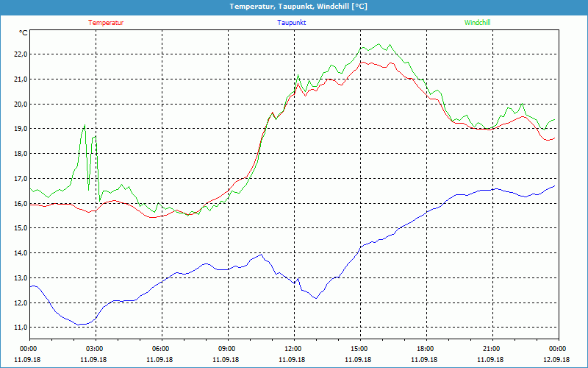Click the red Temperatur legend label

coord(106,22)
